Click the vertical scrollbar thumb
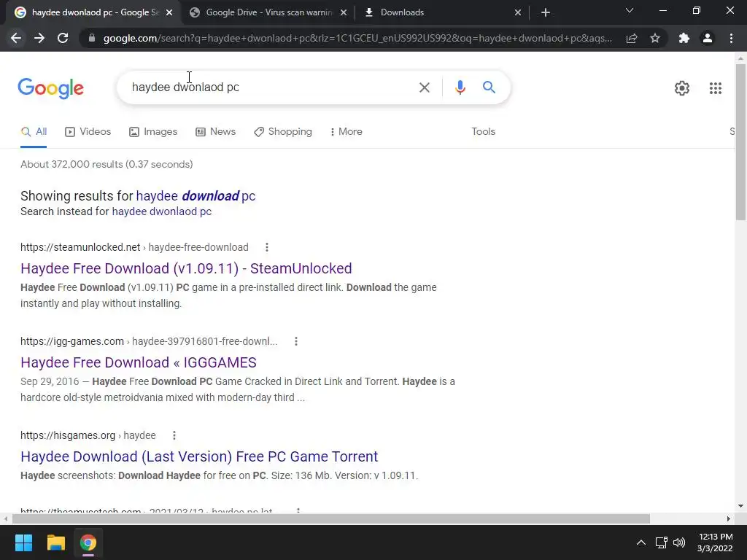This screenshot has width=747, height=560. click(740, 142)
